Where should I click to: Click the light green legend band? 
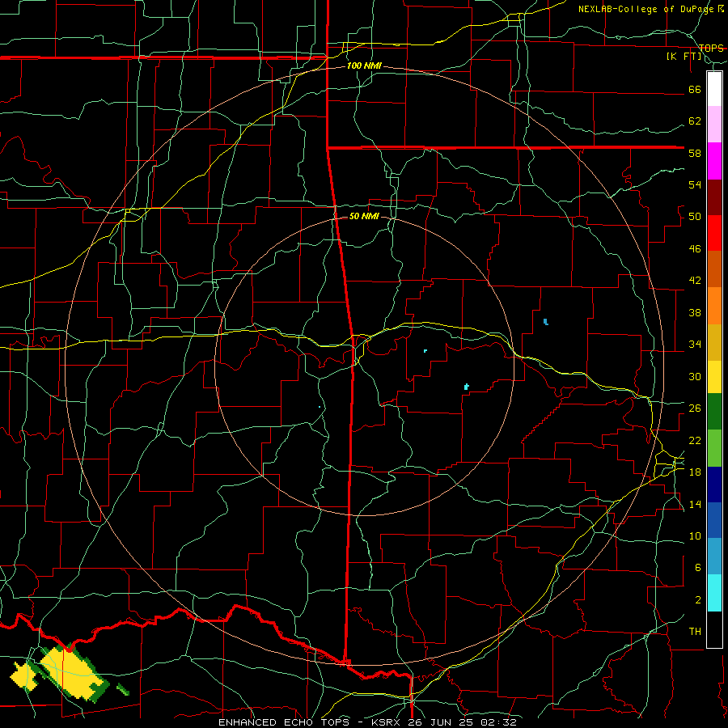tap(714, 448)
